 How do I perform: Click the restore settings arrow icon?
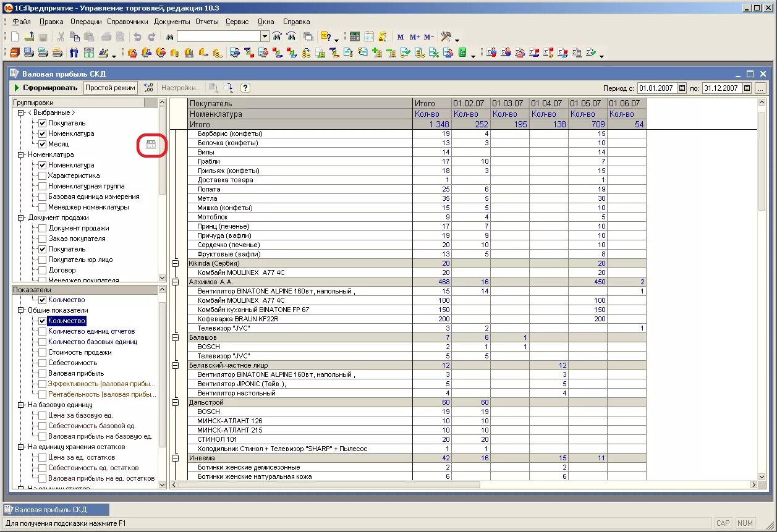point(229,88)
